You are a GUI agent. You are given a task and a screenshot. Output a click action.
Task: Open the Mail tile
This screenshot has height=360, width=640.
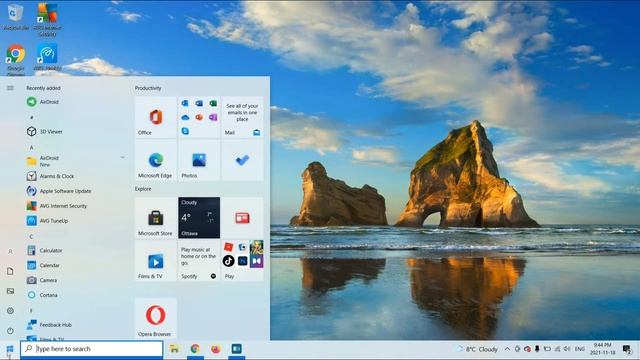click(x=242, y=117)
